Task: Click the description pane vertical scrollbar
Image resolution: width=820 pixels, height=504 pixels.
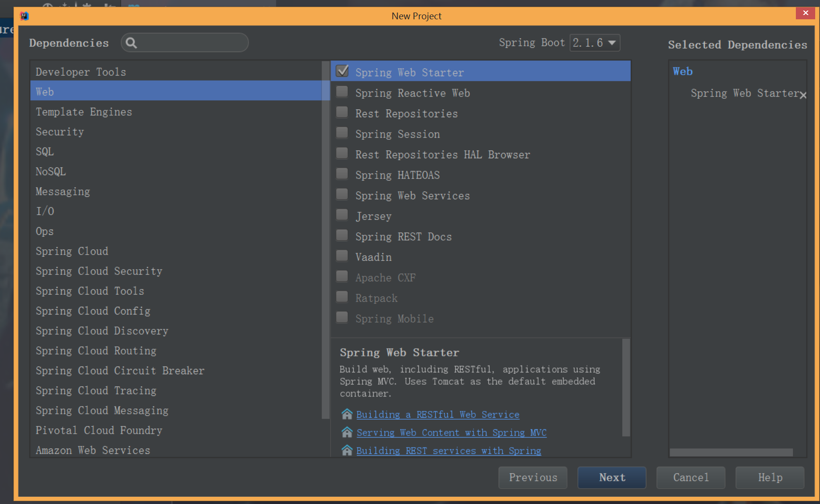Action: tap(626, 387)
